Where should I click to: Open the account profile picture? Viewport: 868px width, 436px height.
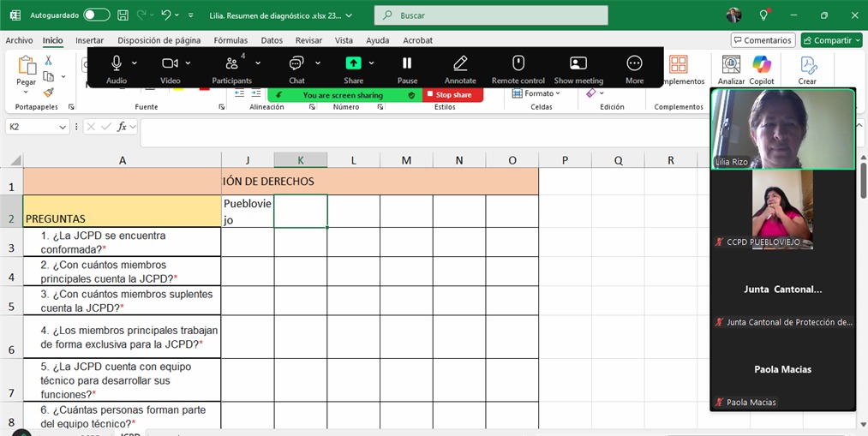(734, 15)
